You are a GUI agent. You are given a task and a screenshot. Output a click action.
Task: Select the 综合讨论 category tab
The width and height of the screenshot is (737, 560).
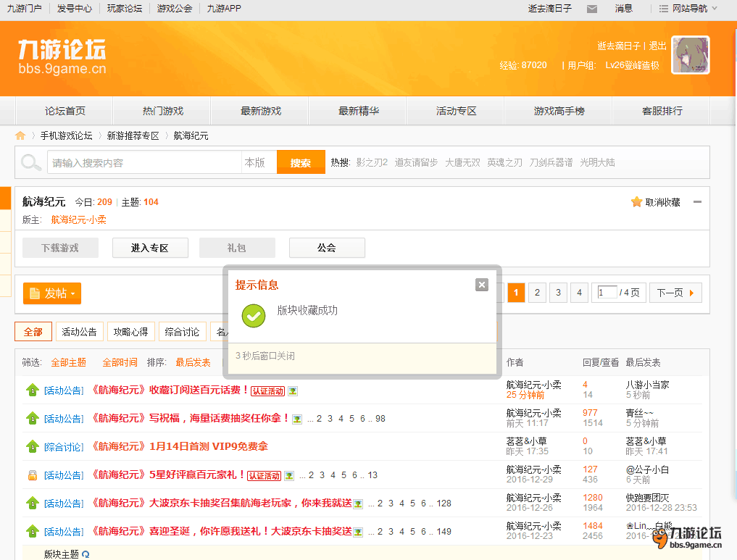pos(182,332)
